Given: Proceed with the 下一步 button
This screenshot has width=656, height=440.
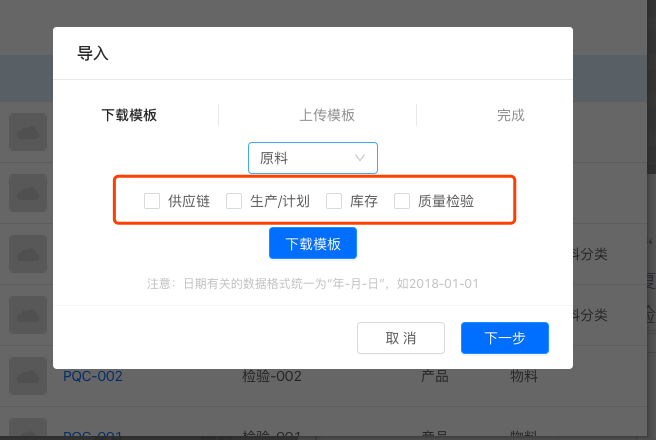Looking at the screenshot, I should pyautogui.click(x=505, y=338).
